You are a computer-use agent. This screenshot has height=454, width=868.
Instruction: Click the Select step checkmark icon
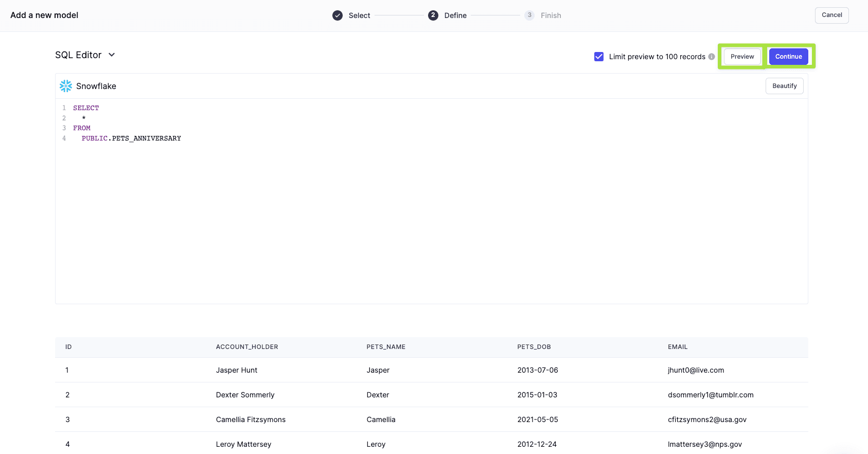tap(338, 15)
